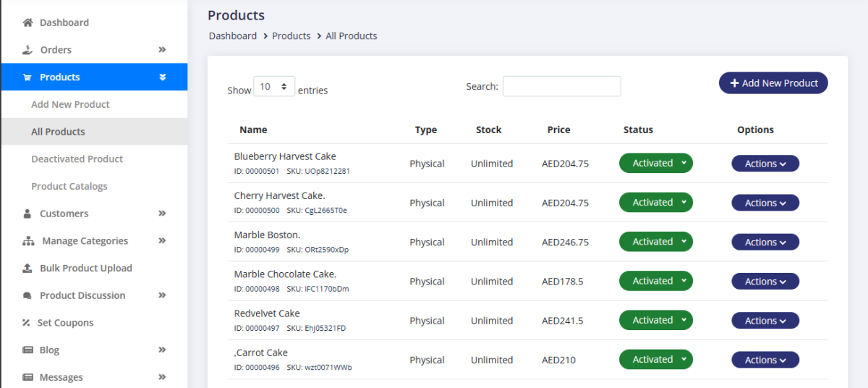Open Deactivated Product page
The image size is (868, 388).
[x=77, y=159]
